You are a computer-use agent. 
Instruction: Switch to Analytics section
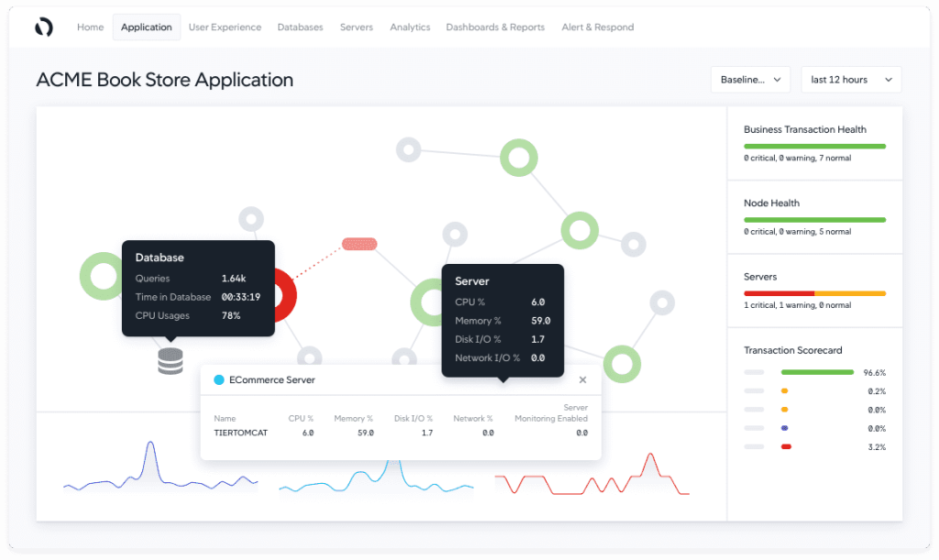[410, 27]
